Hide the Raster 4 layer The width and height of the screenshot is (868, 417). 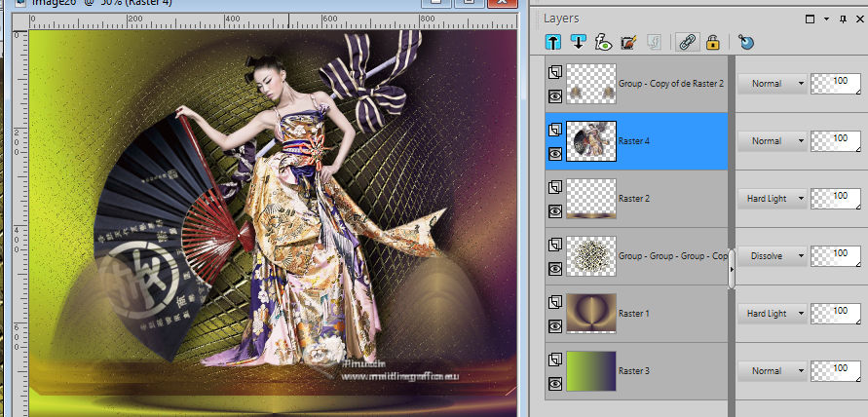(554, 153)
